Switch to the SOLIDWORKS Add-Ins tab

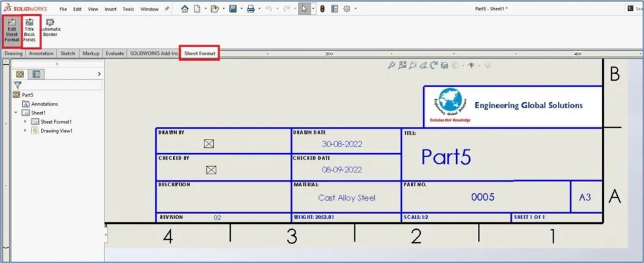pos(154,53)
